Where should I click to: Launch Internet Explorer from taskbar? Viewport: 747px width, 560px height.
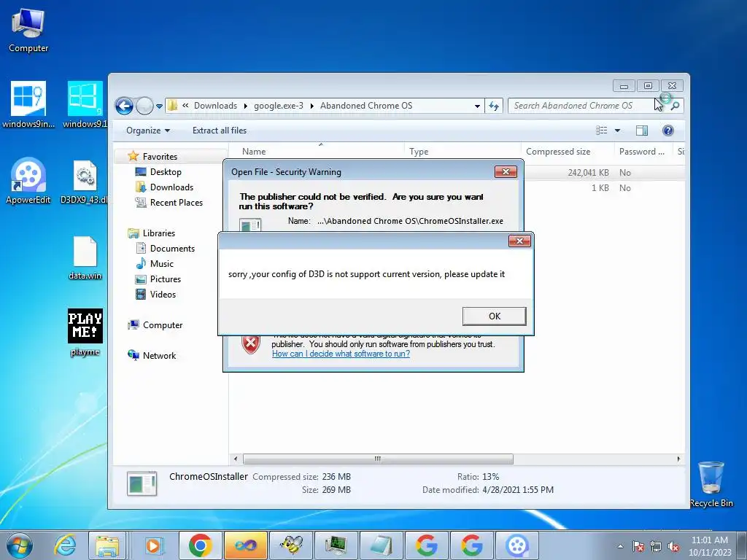(65, 545)
